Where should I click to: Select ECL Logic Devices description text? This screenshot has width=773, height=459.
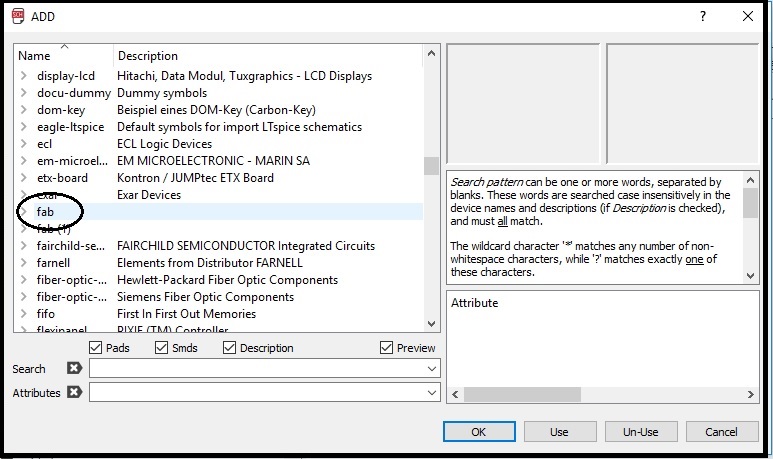[x=164, y=144]
